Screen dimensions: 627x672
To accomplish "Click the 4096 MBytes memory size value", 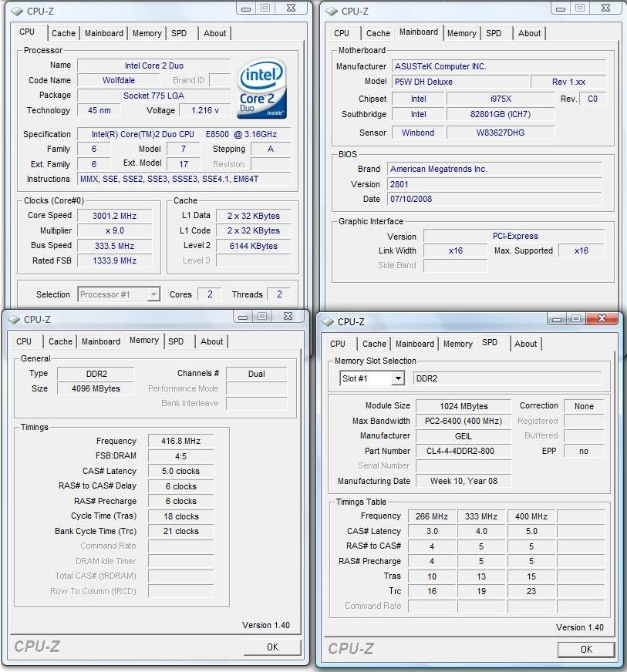I will coord(96,388).
